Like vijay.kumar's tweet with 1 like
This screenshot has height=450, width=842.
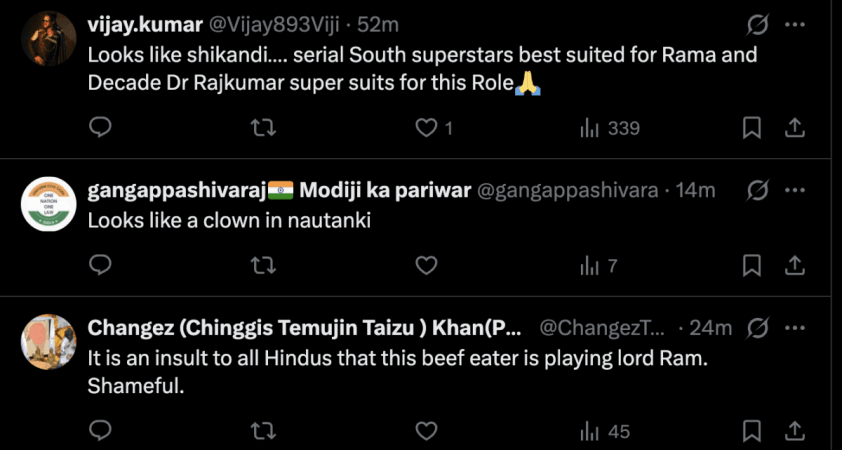click(x=427, y=128)
